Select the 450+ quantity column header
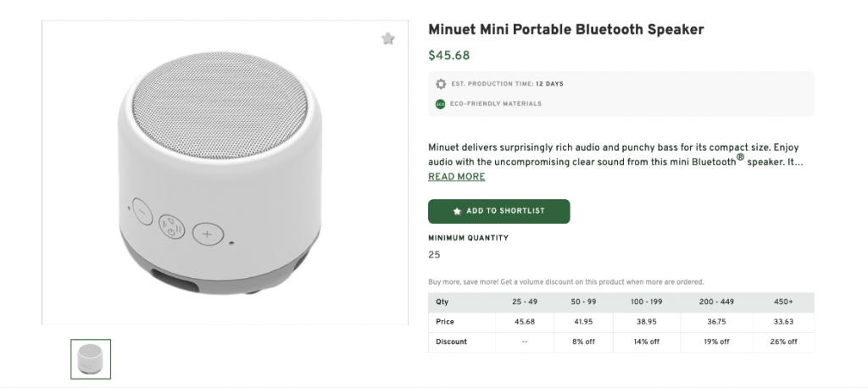Image resolution: width=868 pixels, height=388 pixels. point(783,302)
